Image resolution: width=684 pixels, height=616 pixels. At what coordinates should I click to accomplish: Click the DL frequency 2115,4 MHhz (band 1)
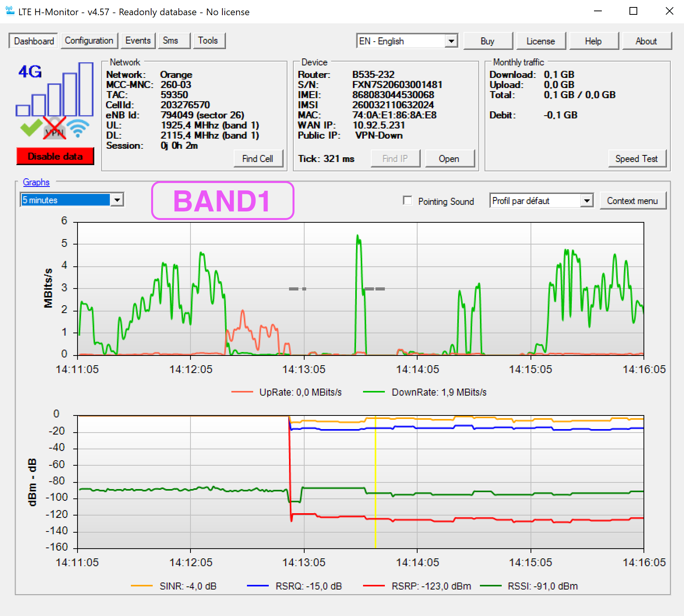point(210,135)
